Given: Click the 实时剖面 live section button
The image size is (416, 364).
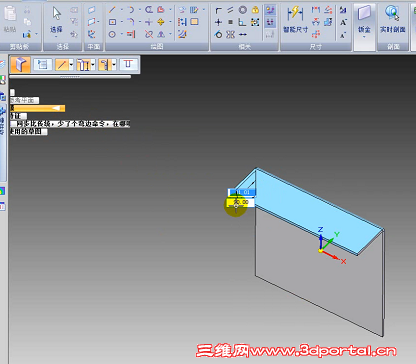Looking at the screenshot, I should pos(392,20).
